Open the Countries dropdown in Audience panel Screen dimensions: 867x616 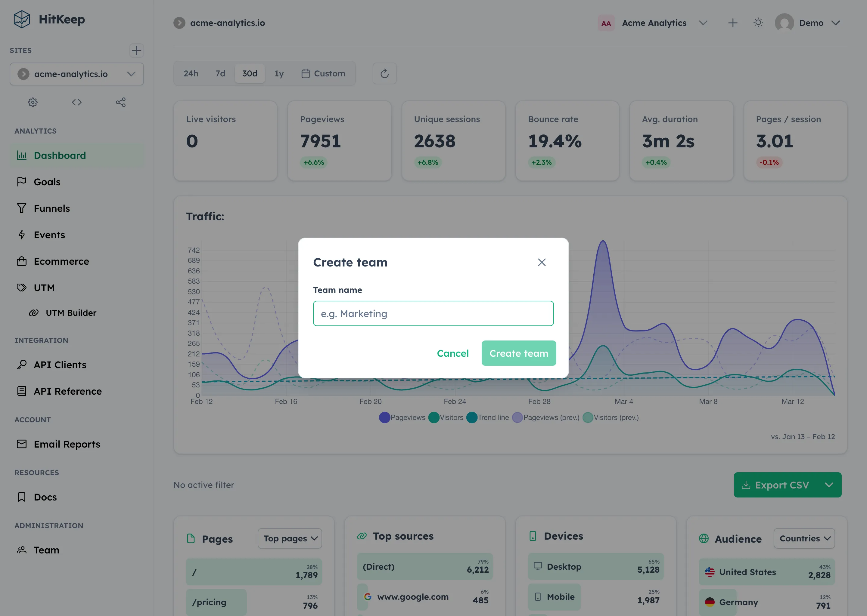(x=804, y=538)
